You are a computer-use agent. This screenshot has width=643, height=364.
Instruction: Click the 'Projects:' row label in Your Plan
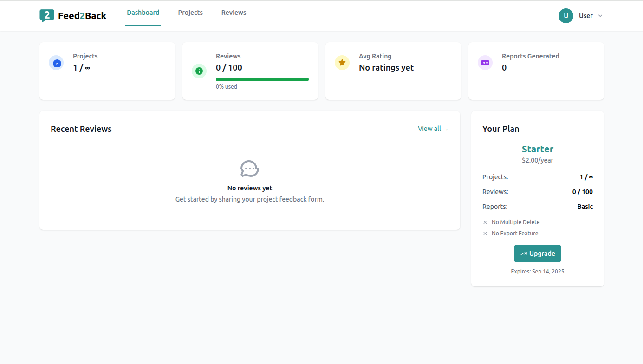click(495, 177)
